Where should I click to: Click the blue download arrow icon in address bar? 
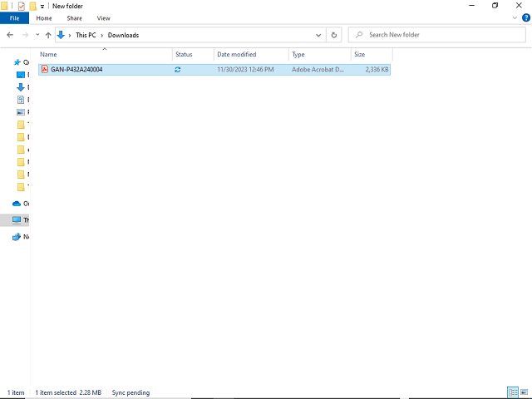pos(61,35)
